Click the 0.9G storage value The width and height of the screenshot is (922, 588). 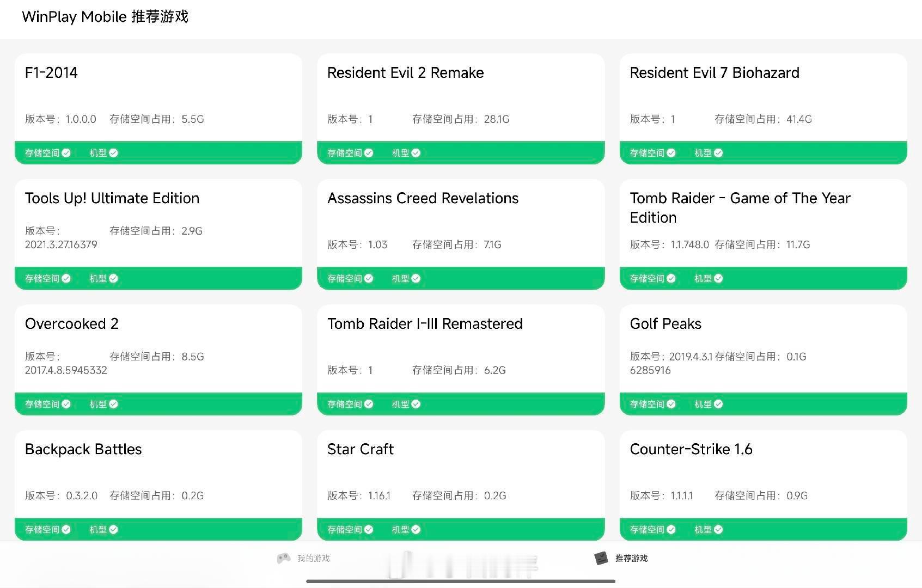pos(797,495)
